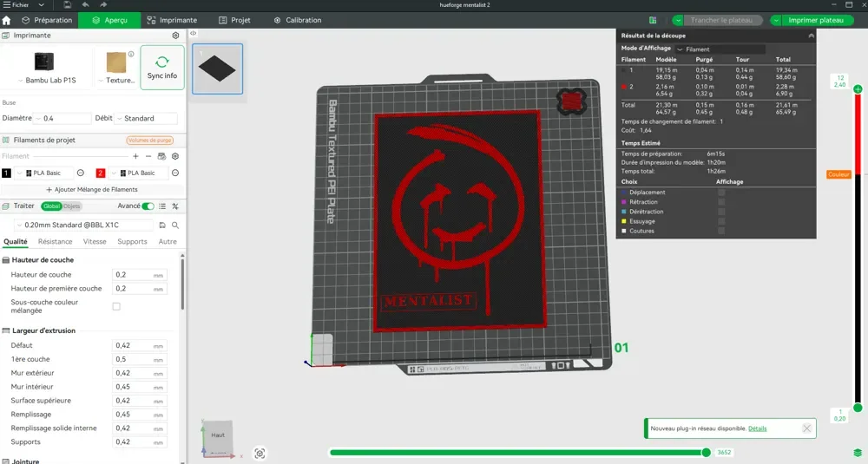
Task: Open the parameter list icon next to Avancé
Action: (x=162, y=206)
